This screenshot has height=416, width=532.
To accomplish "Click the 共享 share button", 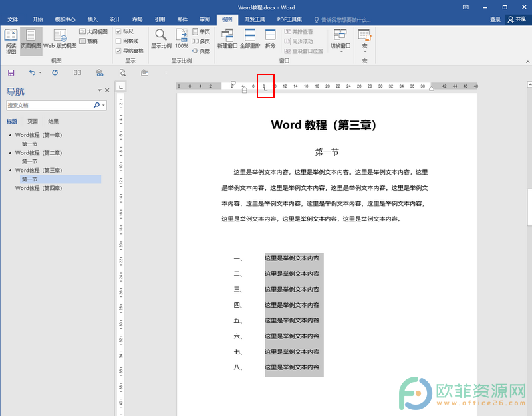I will 517,19.
